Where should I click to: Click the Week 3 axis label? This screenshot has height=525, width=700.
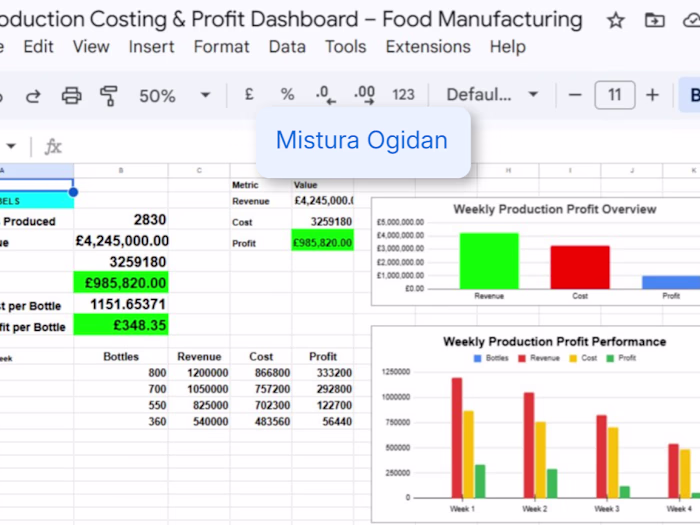click(607, 508)
